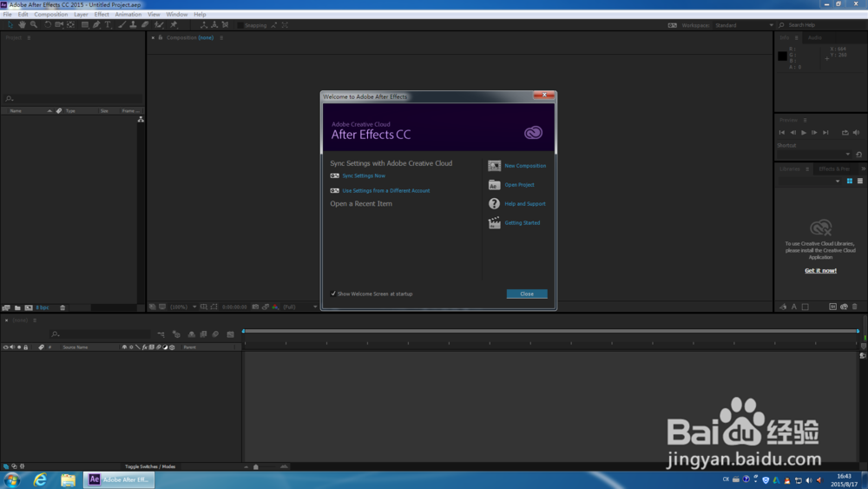The image size is (868, 489).
Task: Open the Composition panel menu
Action: coord(221,37)
